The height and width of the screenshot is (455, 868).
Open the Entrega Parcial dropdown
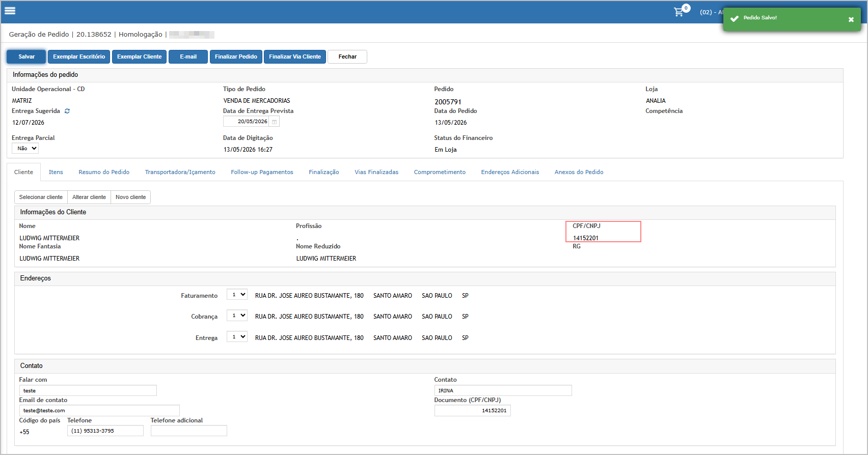(x=25, y=148)
